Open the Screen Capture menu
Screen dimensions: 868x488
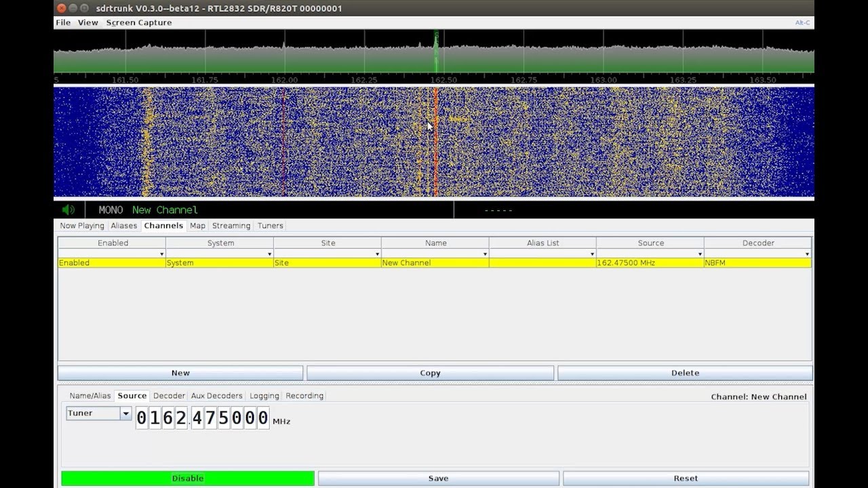pyautogui.click(x=139, y=22)
